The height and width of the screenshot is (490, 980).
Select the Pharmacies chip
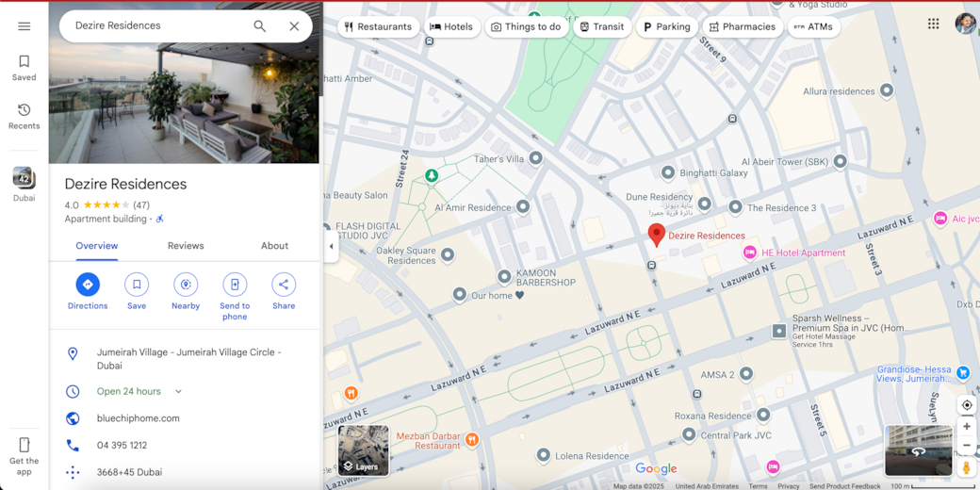point(743,27)
